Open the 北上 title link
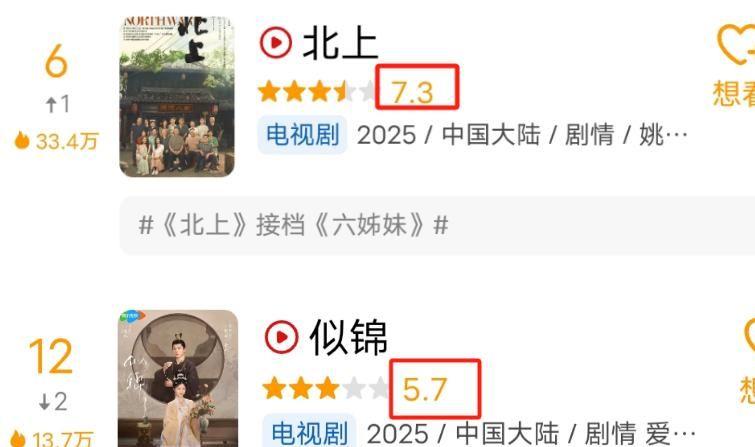The width and height of the screenshot is (755, 447). coord(340,43)
